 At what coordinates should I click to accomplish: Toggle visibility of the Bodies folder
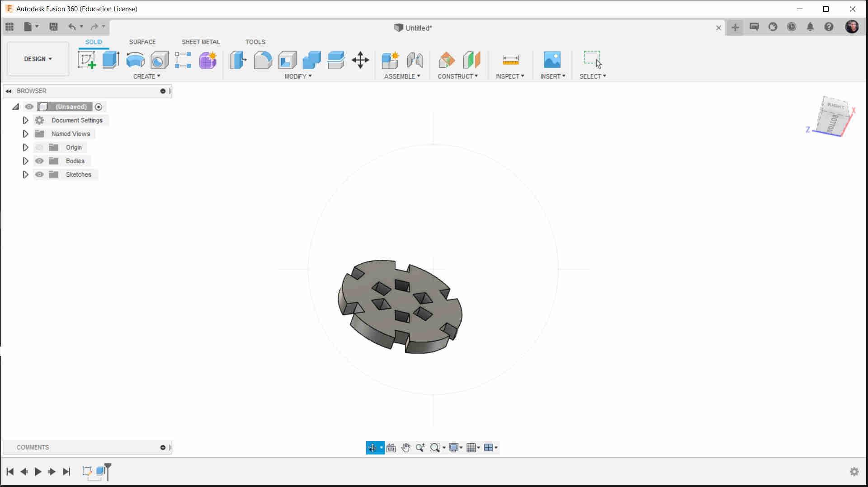[x=39, y=161]
